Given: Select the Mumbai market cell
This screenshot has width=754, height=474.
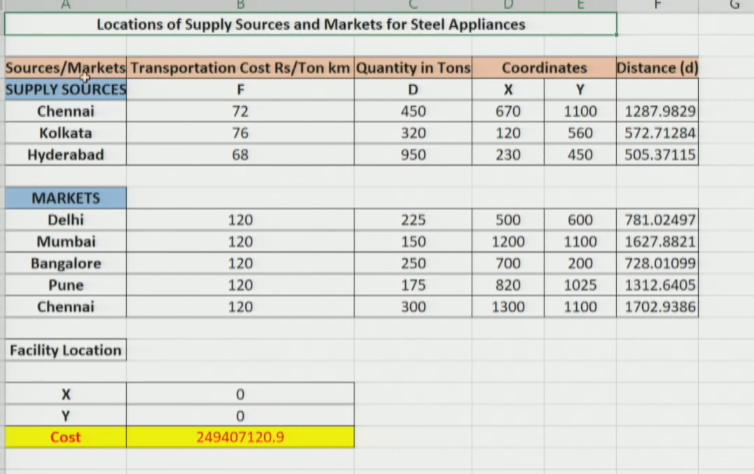Looking at the screenshot, I should tap(66, 241).
